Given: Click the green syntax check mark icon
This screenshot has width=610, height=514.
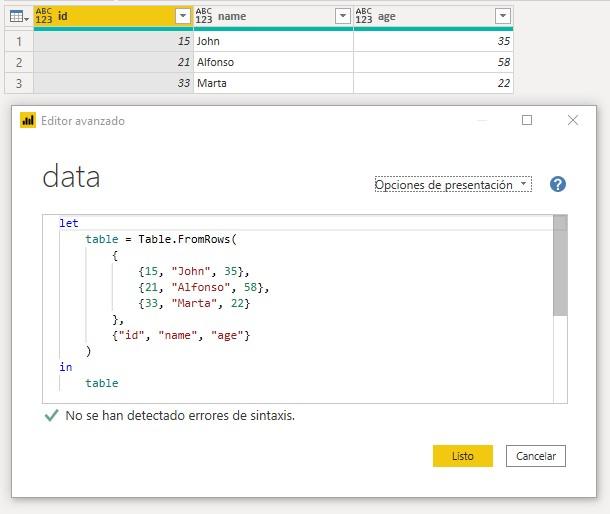Looking at the screenshot, I should coord(52,416).
